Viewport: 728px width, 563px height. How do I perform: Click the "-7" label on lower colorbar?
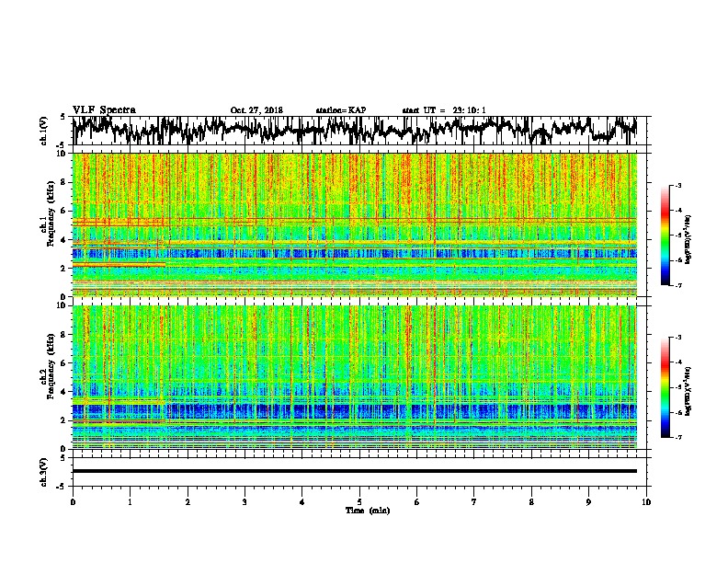tap(677, 437)
